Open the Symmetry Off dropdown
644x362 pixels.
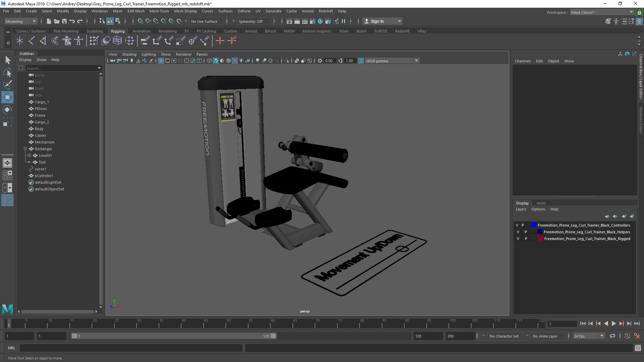pyautogui.click(x=254, y=21)
